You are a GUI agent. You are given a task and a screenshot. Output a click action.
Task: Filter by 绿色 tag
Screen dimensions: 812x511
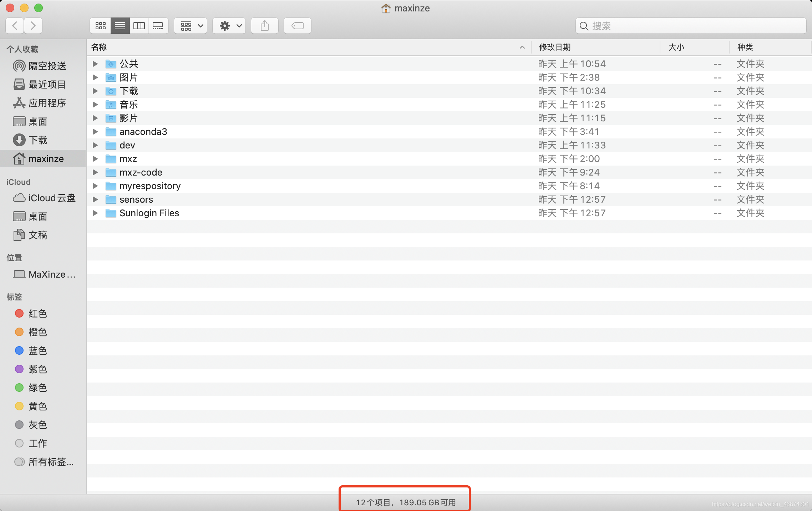(x=43, y=388)
